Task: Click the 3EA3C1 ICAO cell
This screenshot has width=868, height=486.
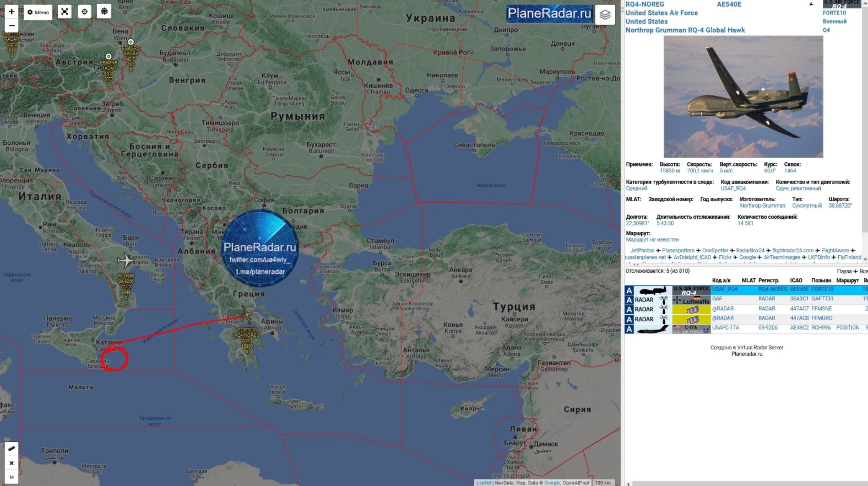Action: click(x=799, y=299)
